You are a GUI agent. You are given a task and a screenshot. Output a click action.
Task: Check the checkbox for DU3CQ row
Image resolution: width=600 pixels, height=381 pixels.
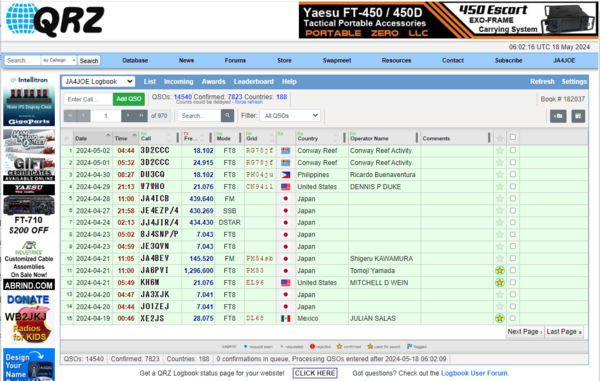coord(513,174)
